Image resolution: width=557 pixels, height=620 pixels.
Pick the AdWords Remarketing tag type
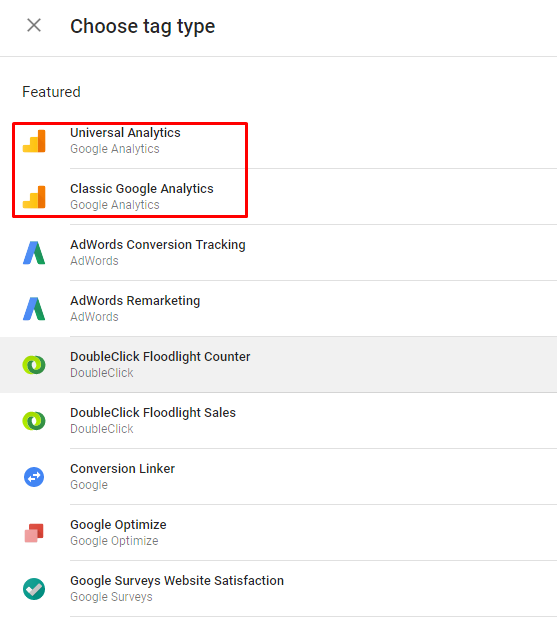(278, 309)
